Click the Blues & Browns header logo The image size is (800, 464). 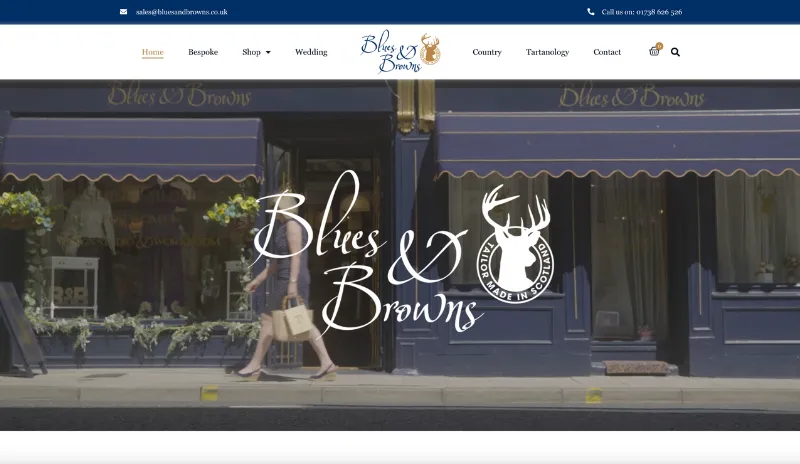coord(401,52)
